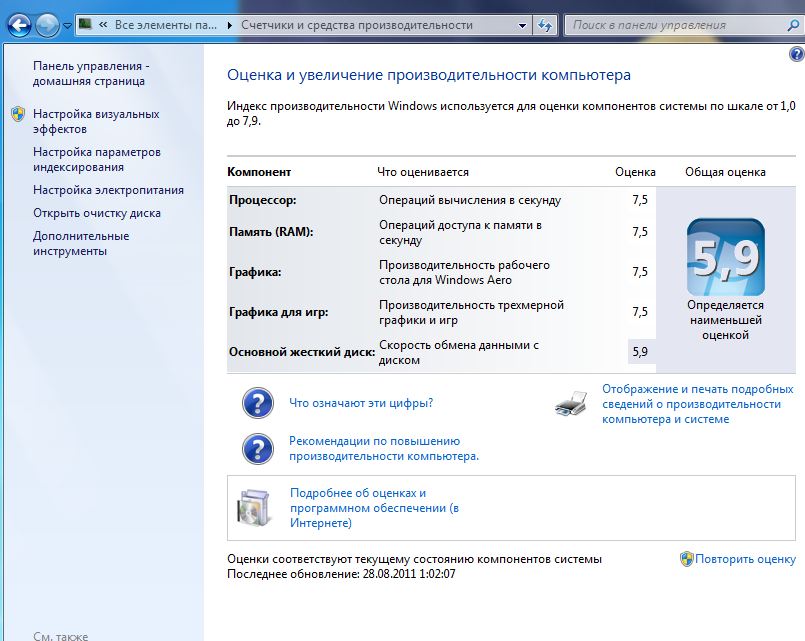The width and height of the screenshot is (805, 641).
Task: Go back with the blue back arrow
Action: click(x=20, y=25)
